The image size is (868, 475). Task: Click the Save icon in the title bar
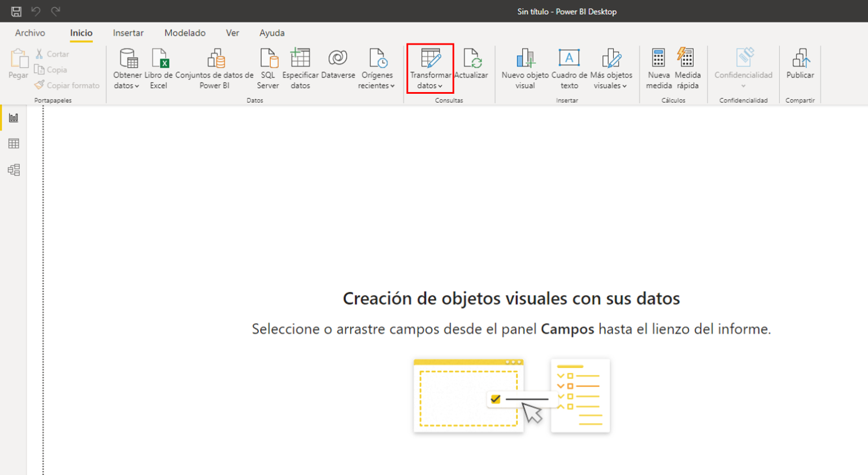click(15, 11)
